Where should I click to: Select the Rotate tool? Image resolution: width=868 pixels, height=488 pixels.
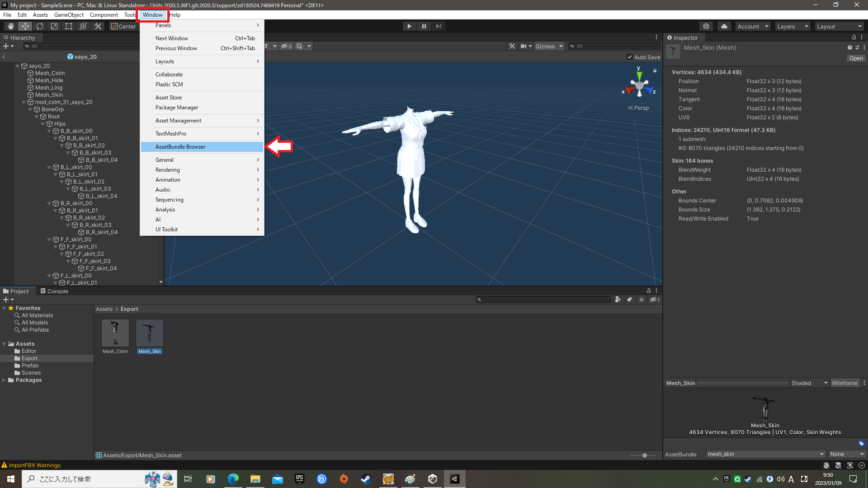coord(40,26)
